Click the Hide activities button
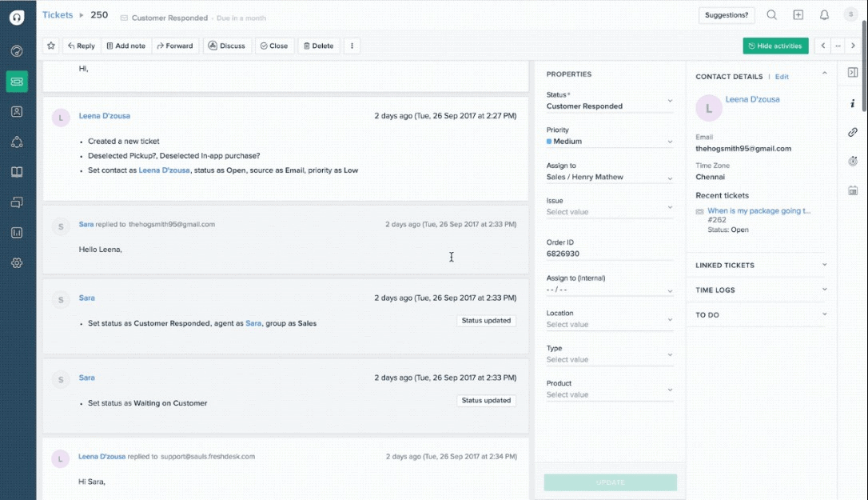 click(x=775, y=46)
